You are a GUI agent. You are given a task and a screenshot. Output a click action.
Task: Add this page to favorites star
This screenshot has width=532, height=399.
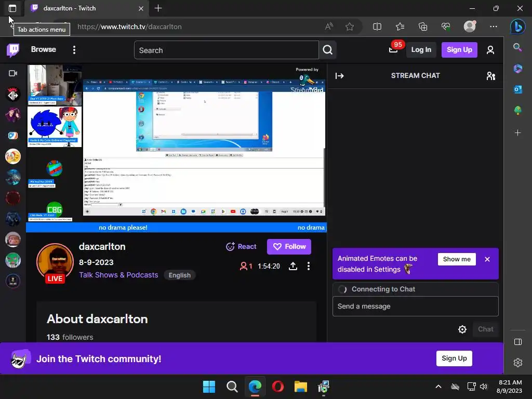[x=350, y=26]
